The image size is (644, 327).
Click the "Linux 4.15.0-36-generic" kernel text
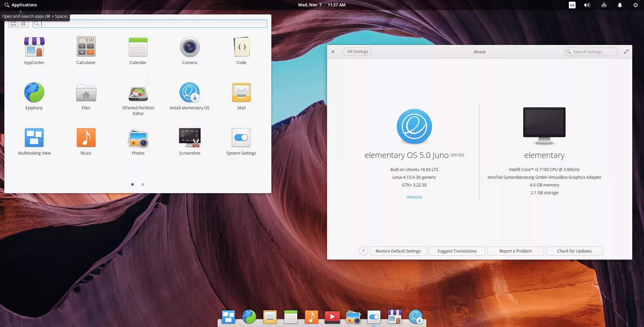click(x=414, y=177)
